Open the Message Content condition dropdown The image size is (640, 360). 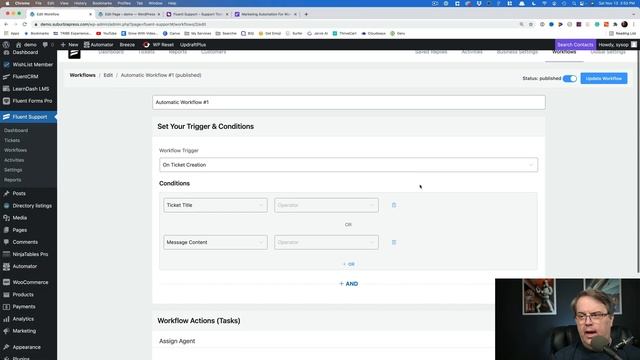coord(215,242)
